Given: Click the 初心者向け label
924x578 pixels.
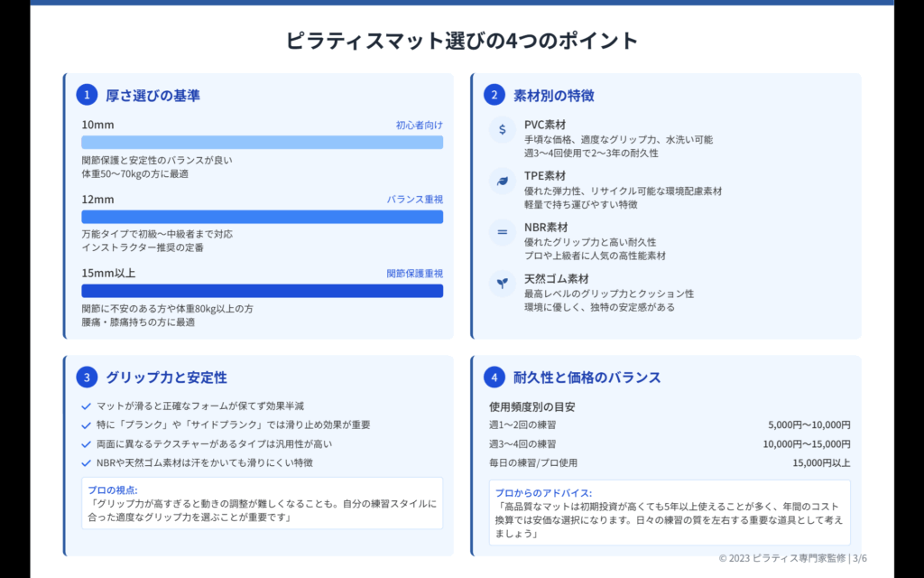Looking at the screenshot, I should pyautogui.click(x=419, y=125).
